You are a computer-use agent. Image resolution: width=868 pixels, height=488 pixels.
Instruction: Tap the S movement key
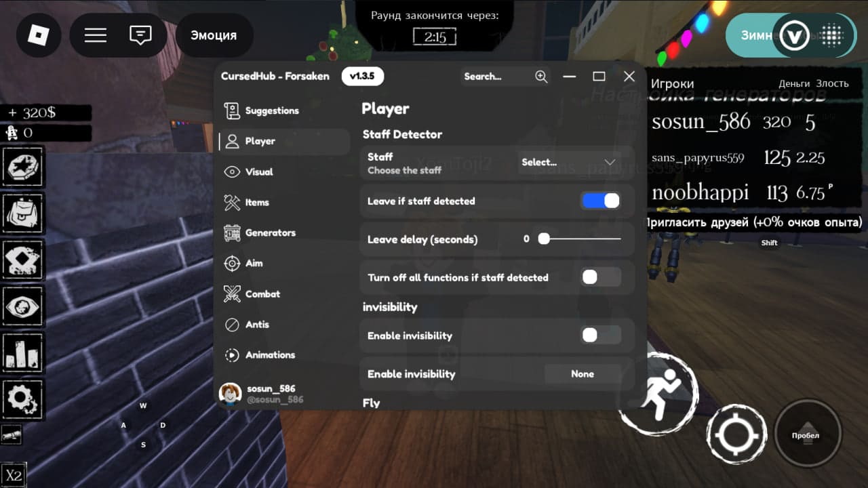point(143,445)
